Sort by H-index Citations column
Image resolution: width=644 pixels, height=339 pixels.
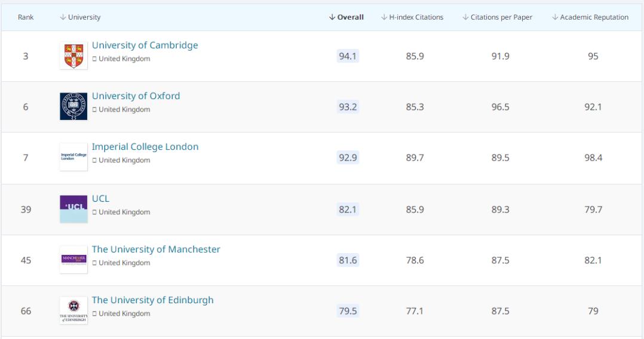(412, 17)
